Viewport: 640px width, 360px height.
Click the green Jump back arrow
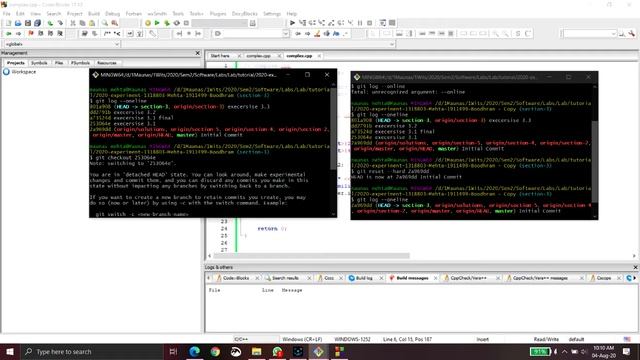9,33
